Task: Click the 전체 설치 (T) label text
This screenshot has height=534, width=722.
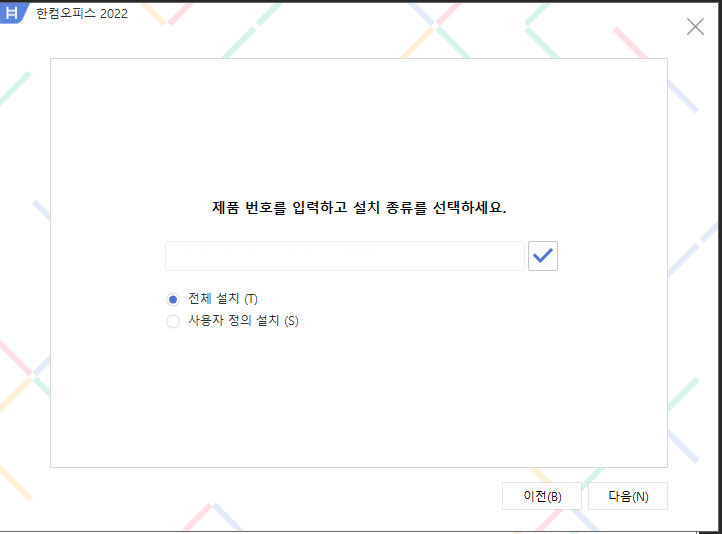Action: click(223, 299)
